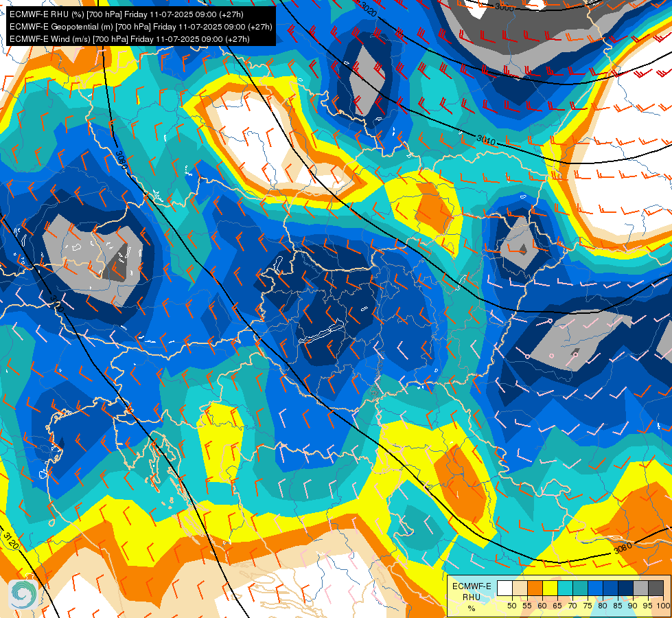Click the ECMWF-E legend title
The height and width of the screenshot is (618, 672).
472,586
